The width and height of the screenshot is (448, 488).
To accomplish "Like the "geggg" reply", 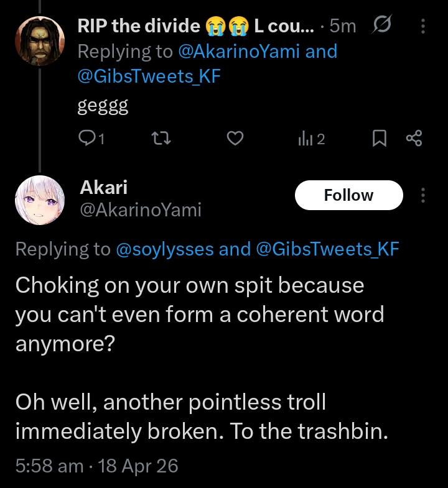I will pyautogui.click(x=234, y=139).
